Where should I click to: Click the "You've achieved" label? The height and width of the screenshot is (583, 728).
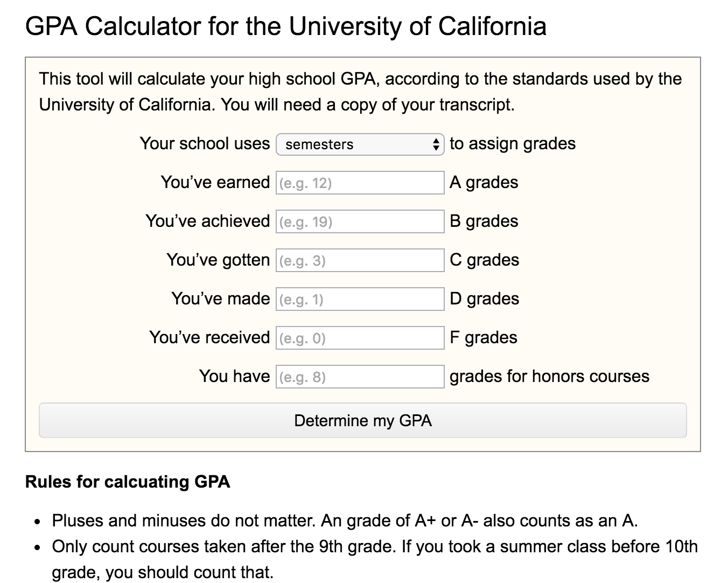tap(207, 221)
